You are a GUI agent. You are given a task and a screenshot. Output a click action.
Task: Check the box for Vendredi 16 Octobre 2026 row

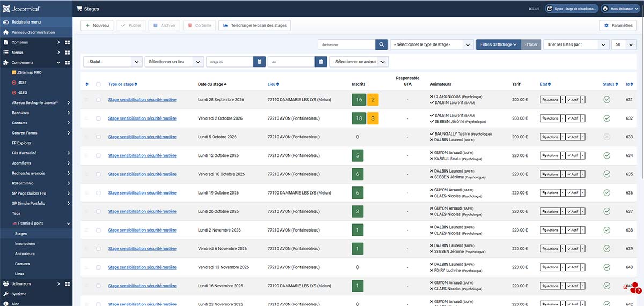(x=98, y=174)
